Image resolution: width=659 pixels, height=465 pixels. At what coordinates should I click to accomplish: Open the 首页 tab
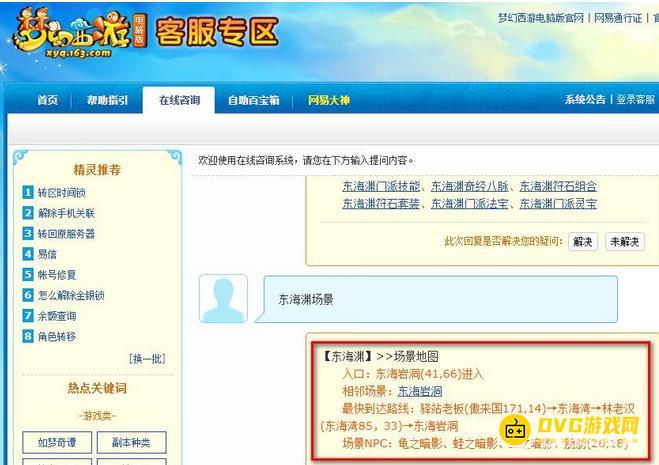tap(47, 100)
